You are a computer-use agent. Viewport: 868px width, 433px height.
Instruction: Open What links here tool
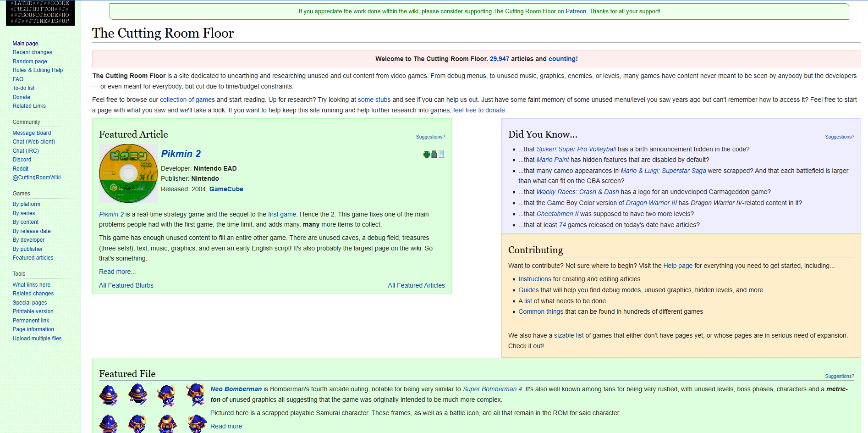[32, 285]
